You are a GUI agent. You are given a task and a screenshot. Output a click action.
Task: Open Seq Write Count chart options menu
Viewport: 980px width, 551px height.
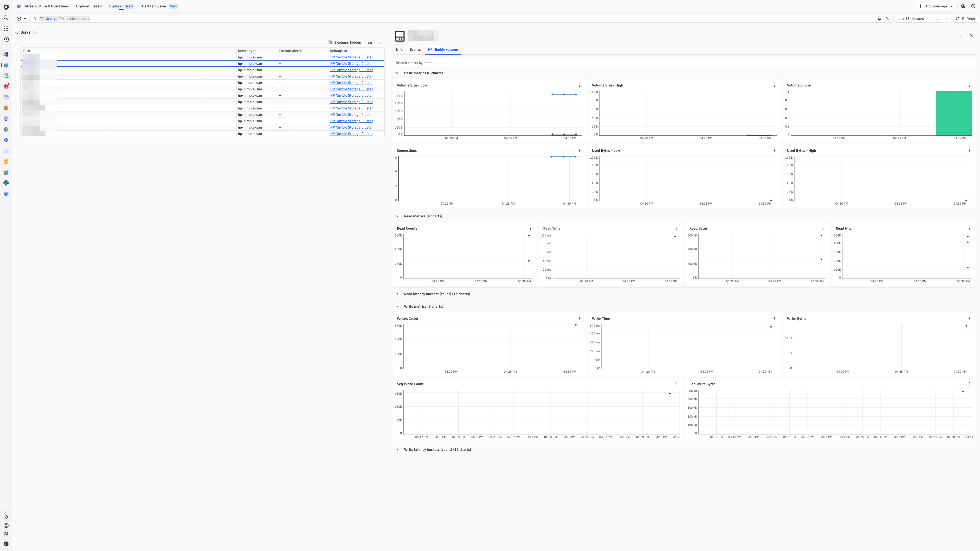click(677, 384)
